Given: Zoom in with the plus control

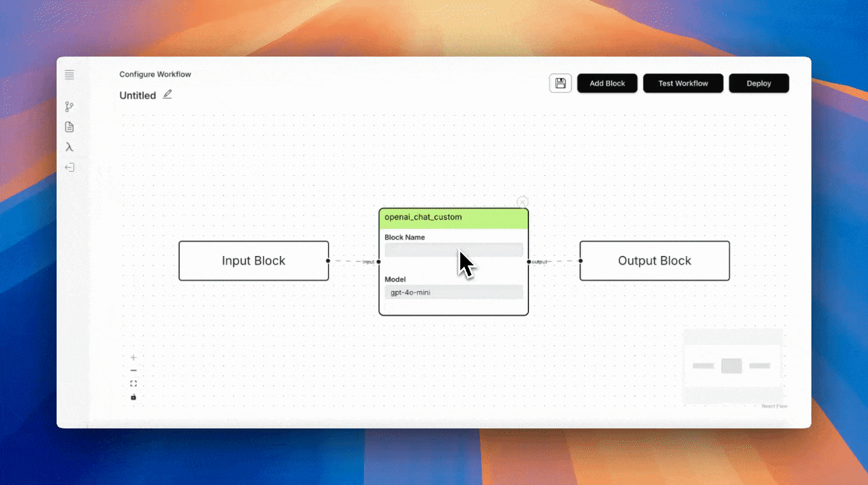Looking at the screenshot, I should [x=133, y=357].
